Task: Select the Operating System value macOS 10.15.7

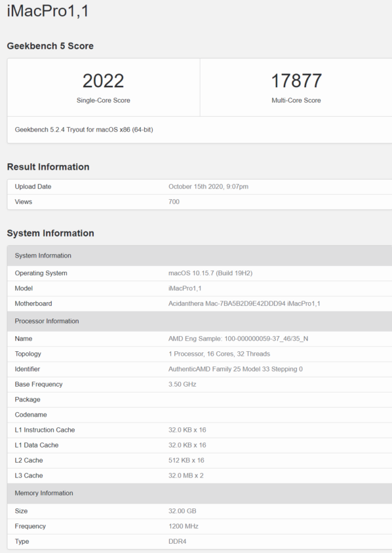Action: click(x=210, y=273)
